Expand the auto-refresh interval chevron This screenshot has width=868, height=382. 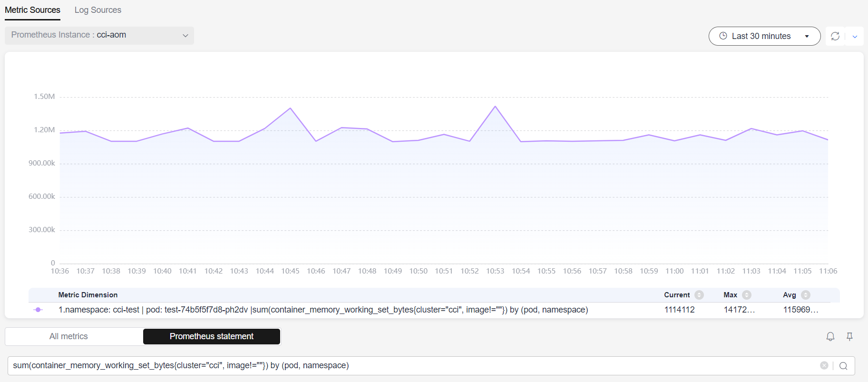855,37
